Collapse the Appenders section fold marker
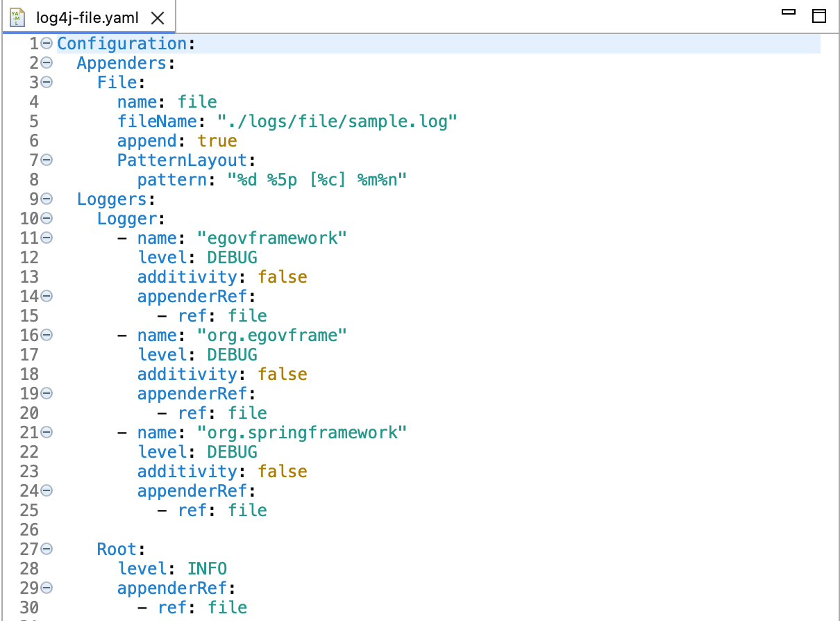 point(45,63)
